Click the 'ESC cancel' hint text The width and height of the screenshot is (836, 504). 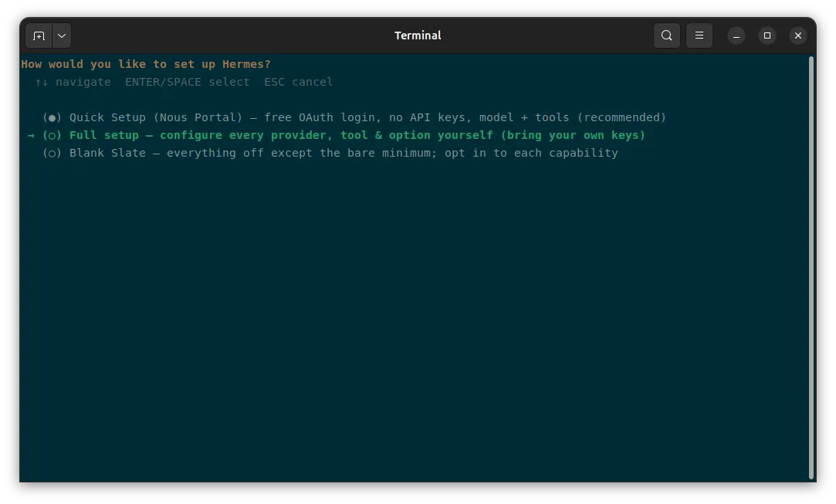click(x=299, y=82)
